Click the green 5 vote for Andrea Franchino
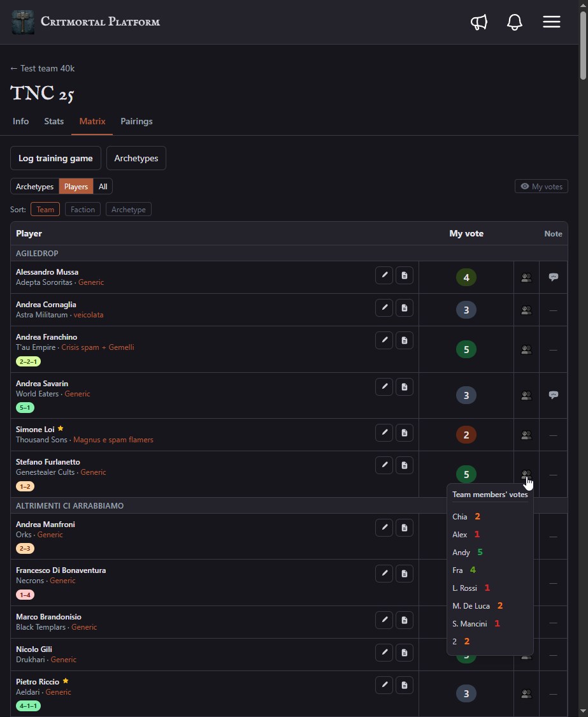This screenshot has height=717, width=588. [x=466, y=349]
